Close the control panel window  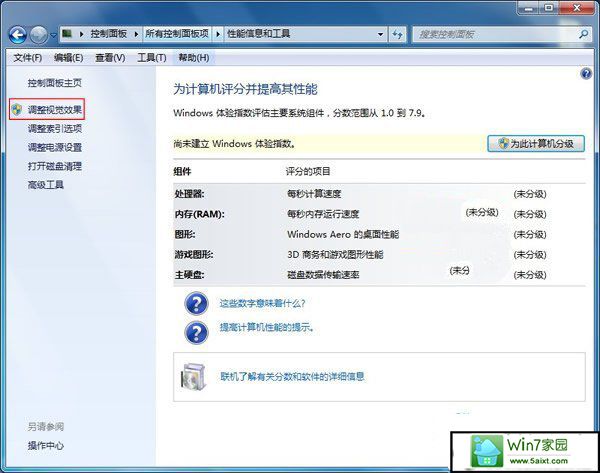(578, 7)
